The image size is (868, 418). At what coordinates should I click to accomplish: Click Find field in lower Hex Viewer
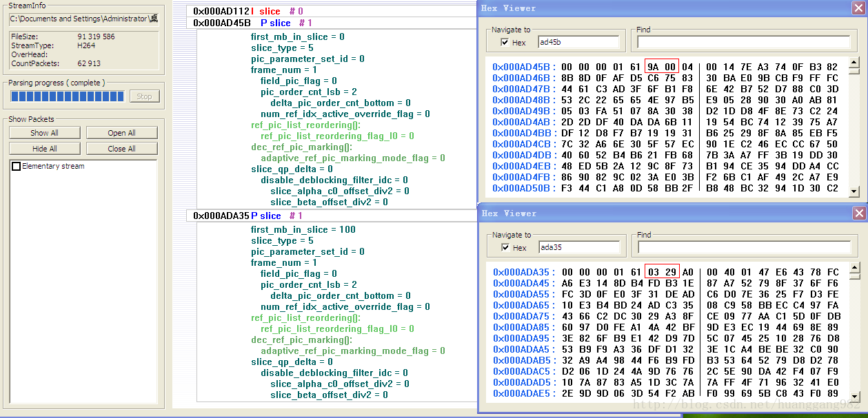pyautogui.click(x=743, y=247)
